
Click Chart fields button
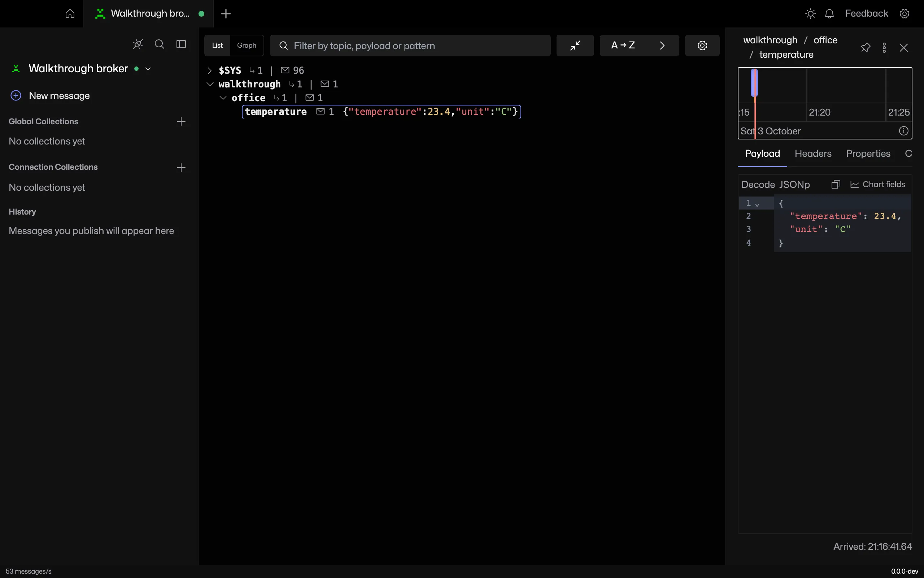tap(877, 185)
